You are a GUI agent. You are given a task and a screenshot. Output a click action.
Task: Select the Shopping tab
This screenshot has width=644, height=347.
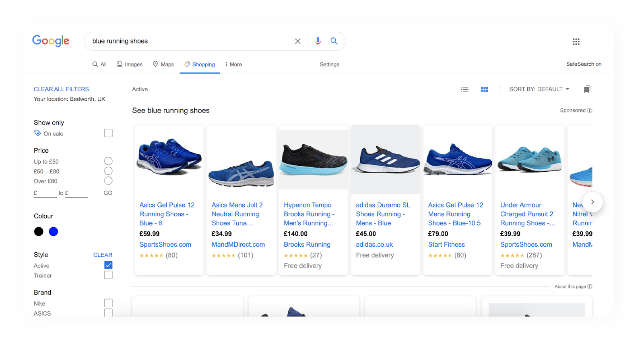pos(200,64)
